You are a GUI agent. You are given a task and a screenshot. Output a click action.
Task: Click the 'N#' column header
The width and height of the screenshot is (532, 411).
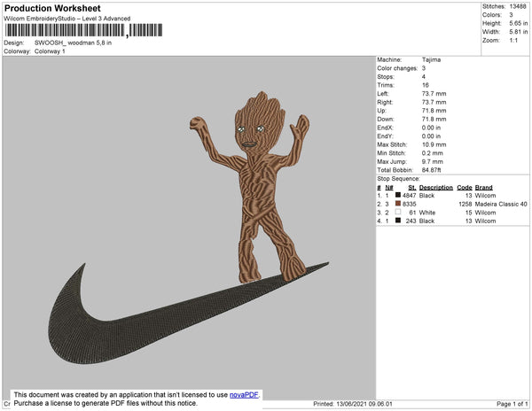pos(389,188)
